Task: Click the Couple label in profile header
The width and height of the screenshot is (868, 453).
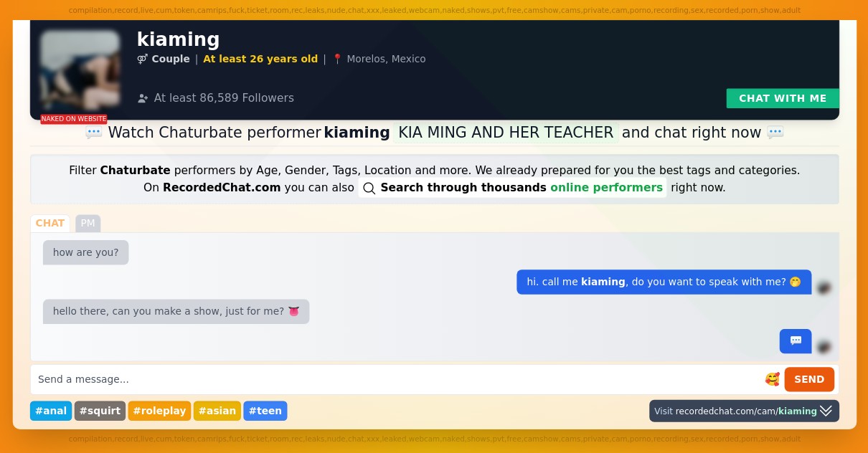Action: [x=171, y=59]
